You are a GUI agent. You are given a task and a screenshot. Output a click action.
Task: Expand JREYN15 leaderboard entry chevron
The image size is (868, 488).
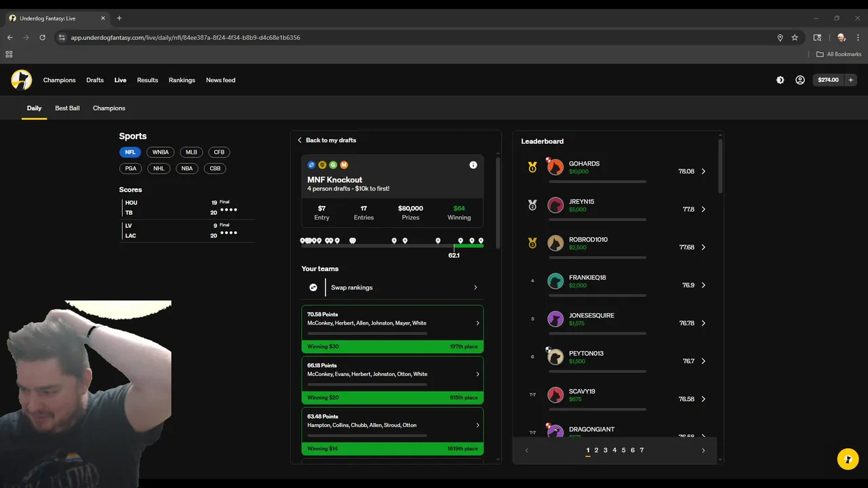point(703,209)
